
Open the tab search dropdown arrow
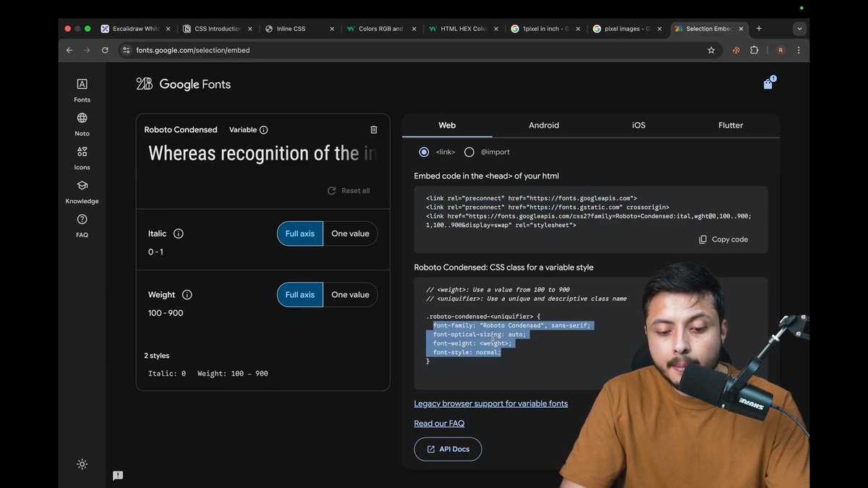[799, 29]
